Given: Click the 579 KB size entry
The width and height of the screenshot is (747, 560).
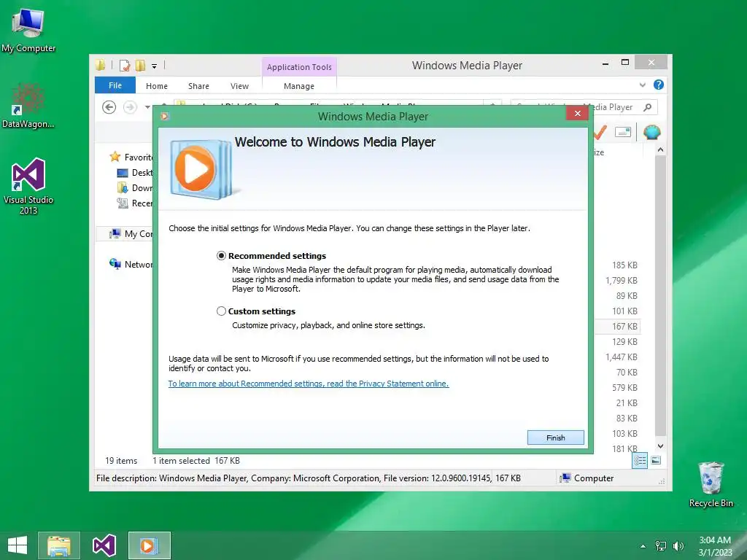Looking at the screenshot, I should 624,388.
